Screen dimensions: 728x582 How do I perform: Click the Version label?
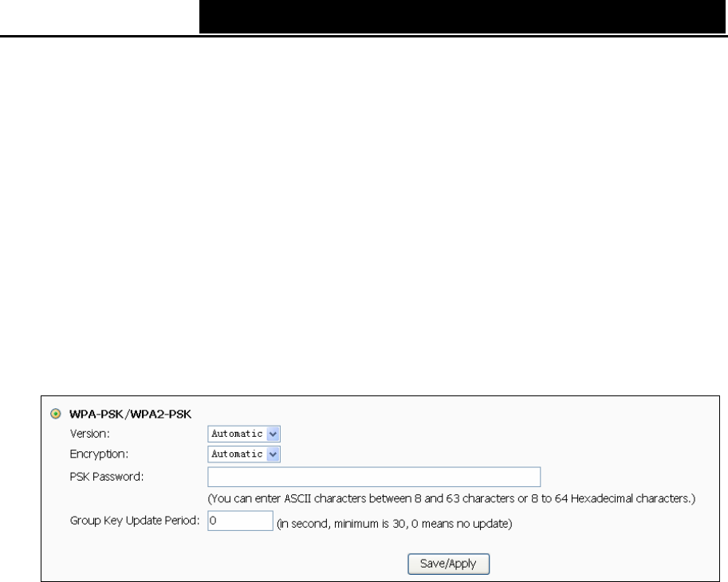[x=89, y=434]
